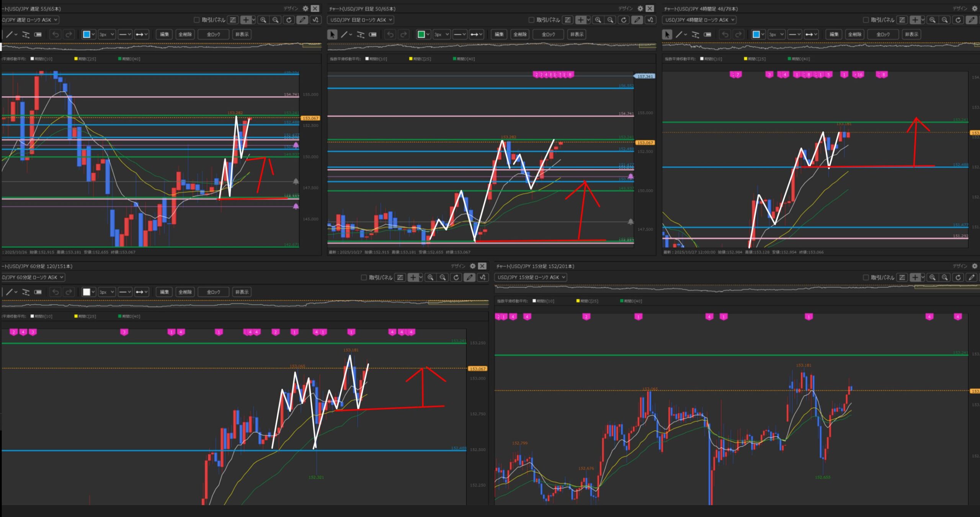Click 全削除 button on weekly chart
Viewport: 980px width, 517px height.
tap(185, 34)
